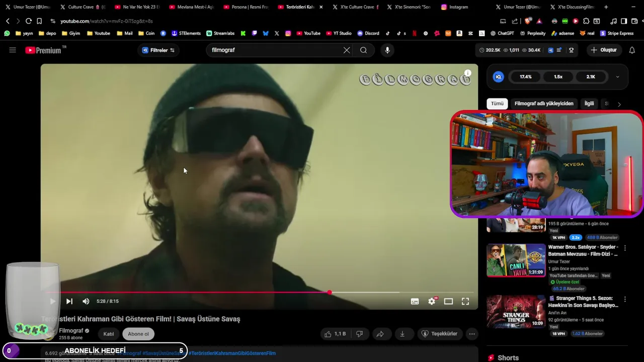Viewport: 644px width, 362px height.
Task: Go back in browser
Action: tap(8, 21)
